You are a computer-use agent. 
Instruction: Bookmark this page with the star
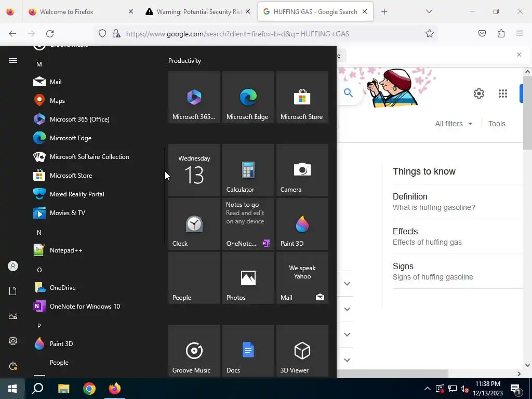[x=430, y=34]
